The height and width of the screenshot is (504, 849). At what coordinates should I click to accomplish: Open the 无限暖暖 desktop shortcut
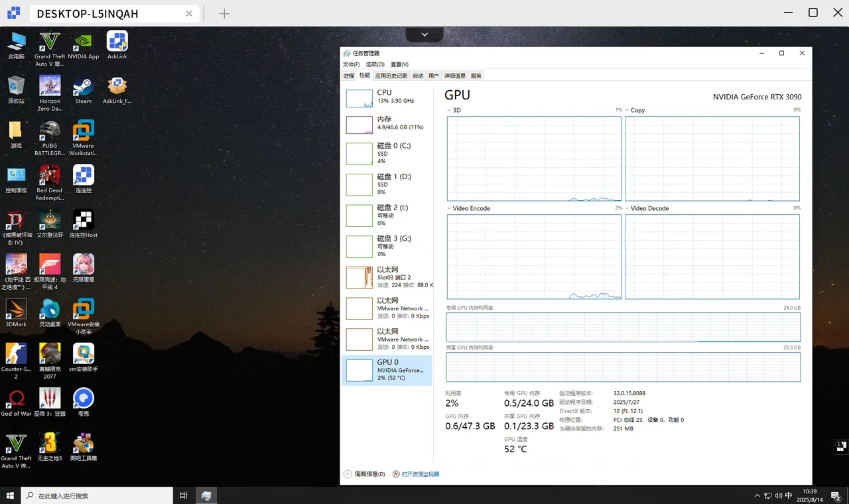pyautogui.click(x=84, y=269)
